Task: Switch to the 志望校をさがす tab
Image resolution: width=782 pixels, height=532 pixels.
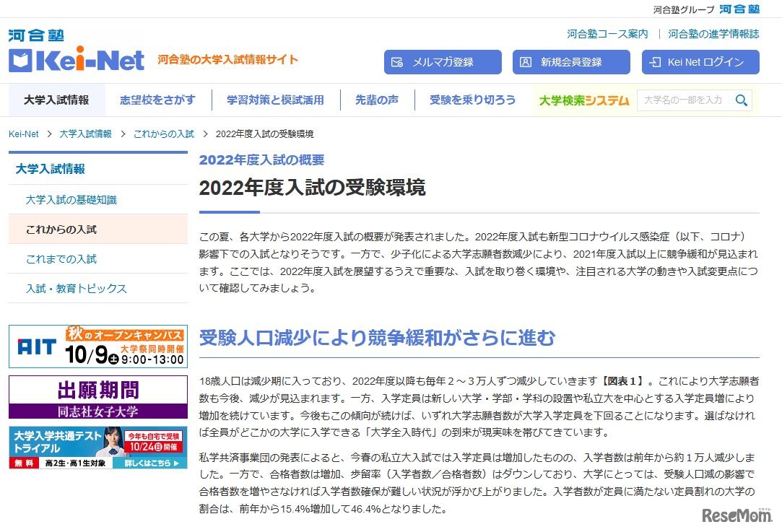Action: (x=158, y=100)
